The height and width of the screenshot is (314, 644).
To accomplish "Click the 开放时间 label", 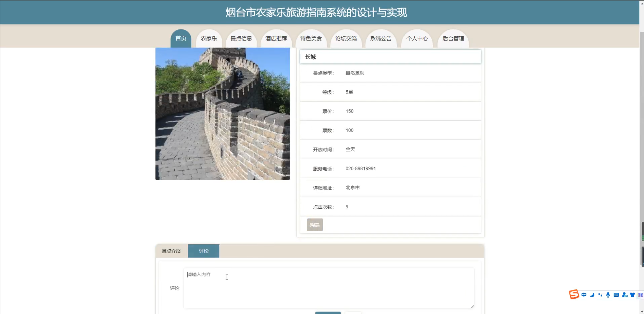I will (323, 149).
